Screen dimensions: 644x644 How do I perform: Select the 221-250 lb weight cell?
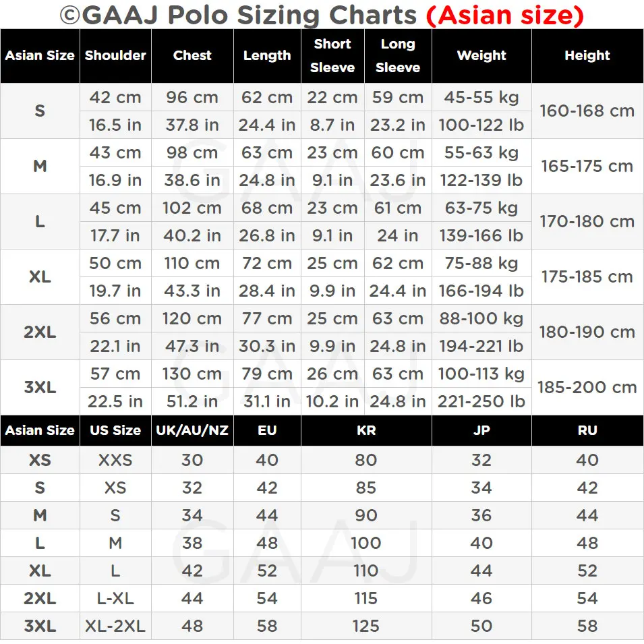coord(481,401)
